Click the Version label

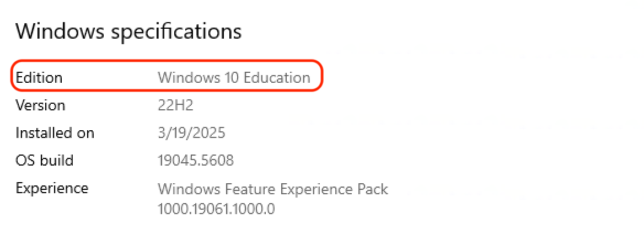pos(40,105)
